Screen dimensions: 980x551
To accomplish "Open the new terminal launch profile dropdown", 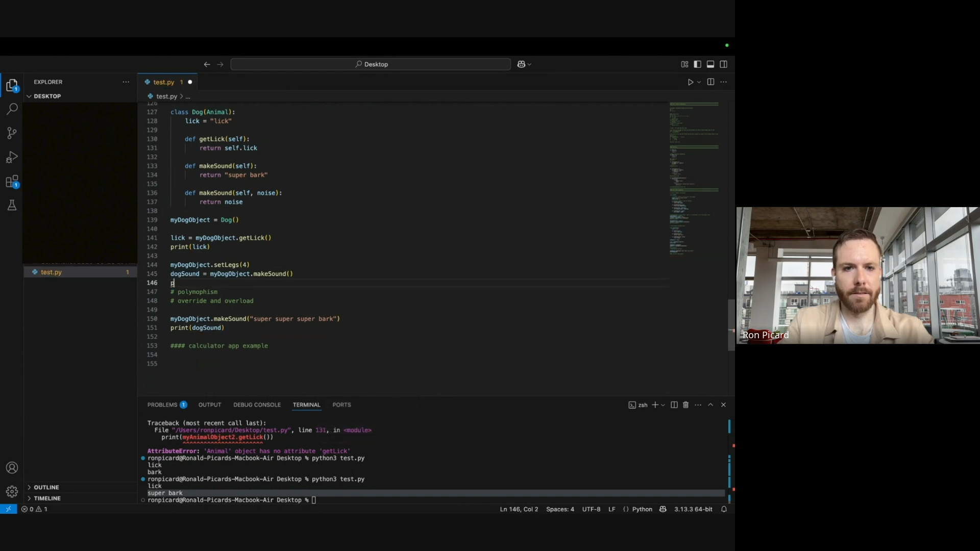I will tap(663, 405).
